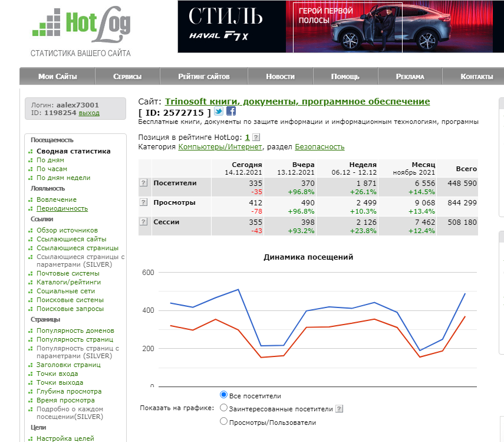Click the Facebook share icon
The image size is (504, 442).
(x=231, y=111)
